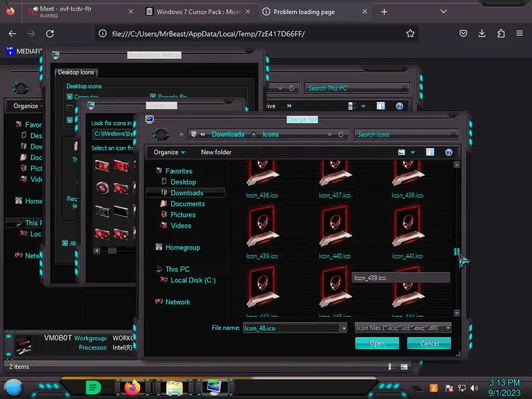Click the volume icon in system tray
This screenshot has width=532, height=399.
[474, 388]
